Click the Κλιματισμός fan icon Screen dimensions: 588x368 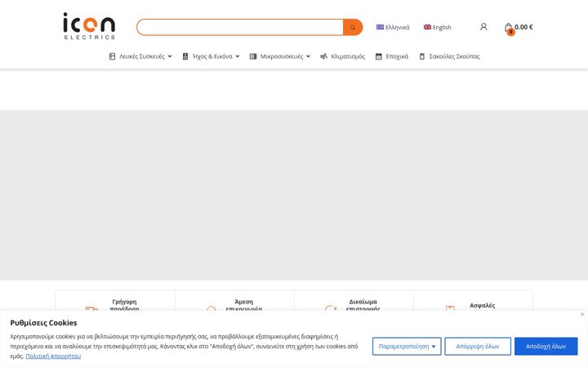tap(323, 56)
